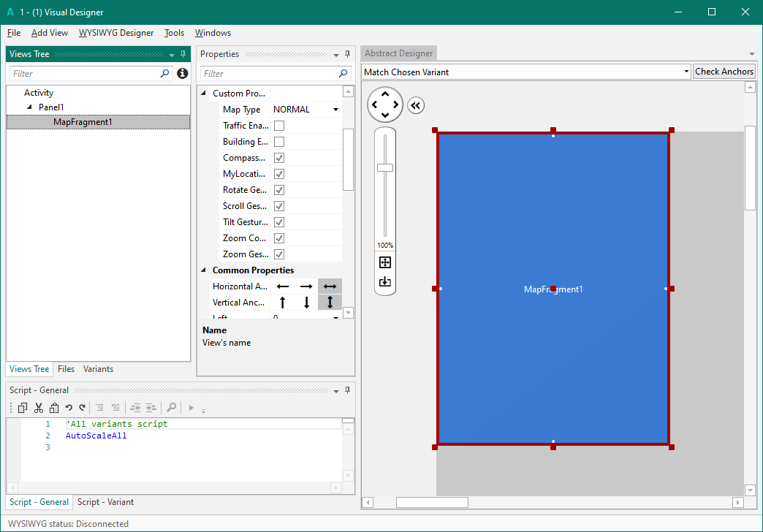The height and width of the screenshot is (532, 763).
Task: Open the WYSIWYG Designer menu
Action: pos(116,33)
